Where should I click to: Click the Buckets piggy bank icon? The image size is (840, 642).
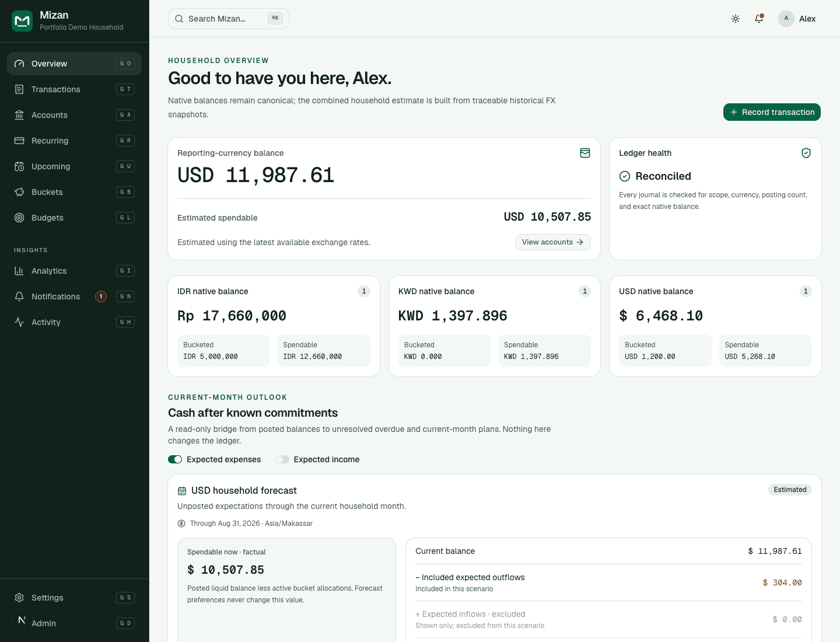point(19,192)
